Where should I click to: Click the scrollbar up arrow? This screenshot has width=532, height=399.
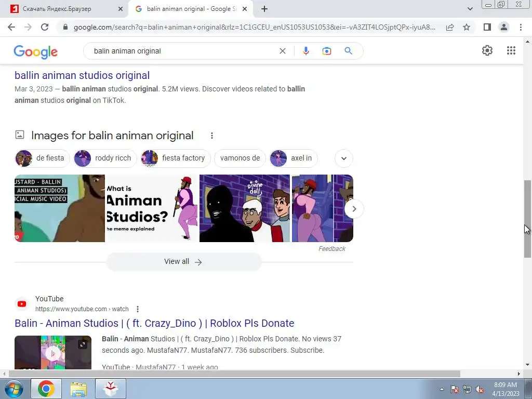pos(527,42)
